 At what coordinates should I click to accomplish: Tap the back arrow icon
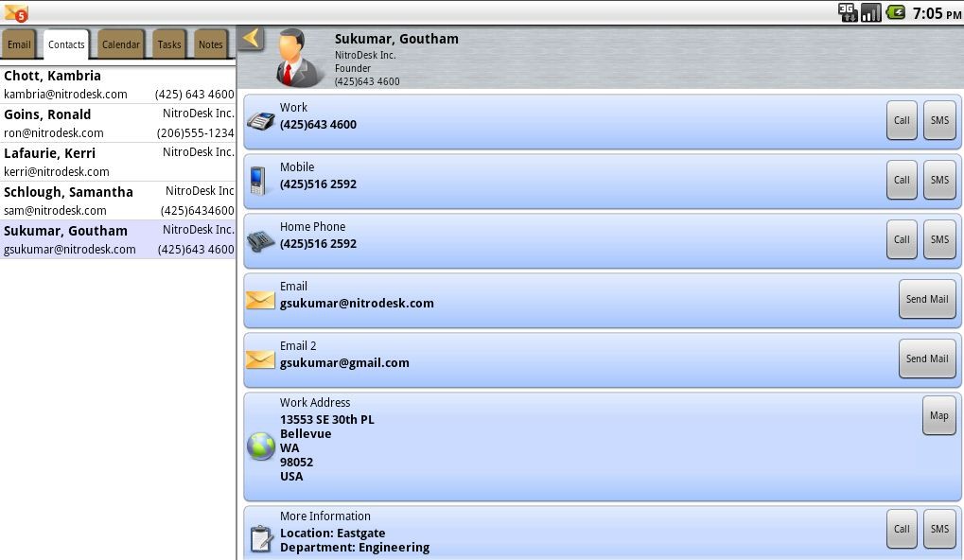point(251,39)
